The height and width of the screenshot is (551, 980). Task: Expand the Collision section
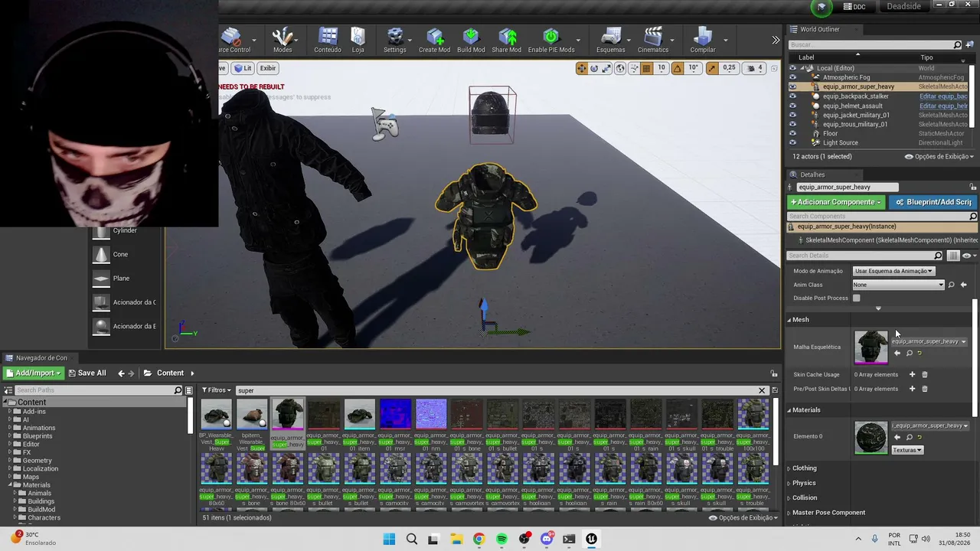pyautogui.click(x=789, y=497)
